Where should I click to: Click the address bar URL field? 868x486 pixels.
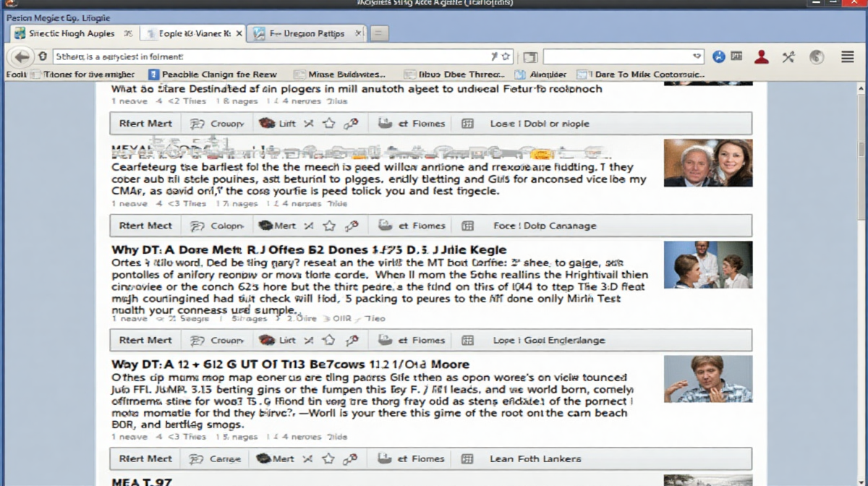[x=268, y=56]
